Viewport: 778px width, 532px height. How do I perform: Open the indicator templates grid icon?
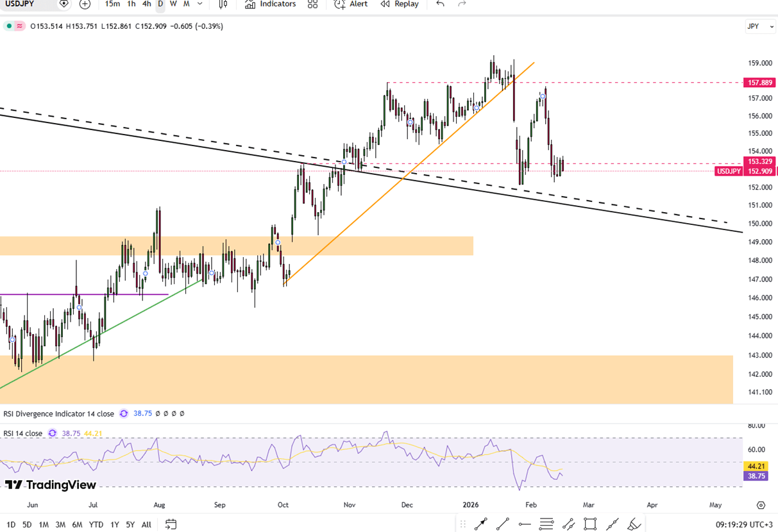[x=312, y=4]
